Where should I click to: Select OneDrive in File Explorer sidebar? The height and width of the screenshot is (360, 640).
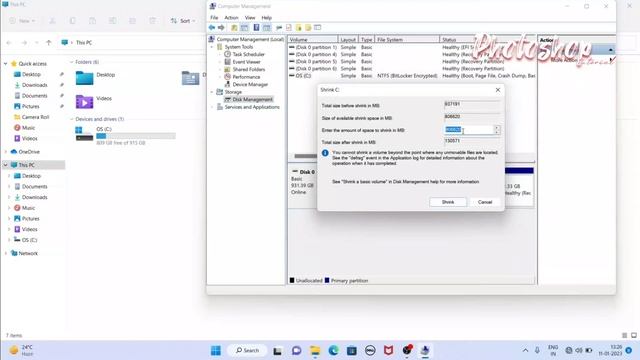coord(29,152)
